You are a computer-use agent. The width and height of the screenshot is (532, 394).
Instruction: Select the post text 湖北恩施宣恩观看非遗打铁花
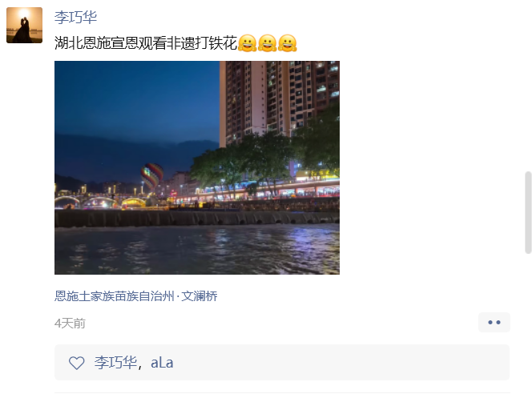coord(146,43)
